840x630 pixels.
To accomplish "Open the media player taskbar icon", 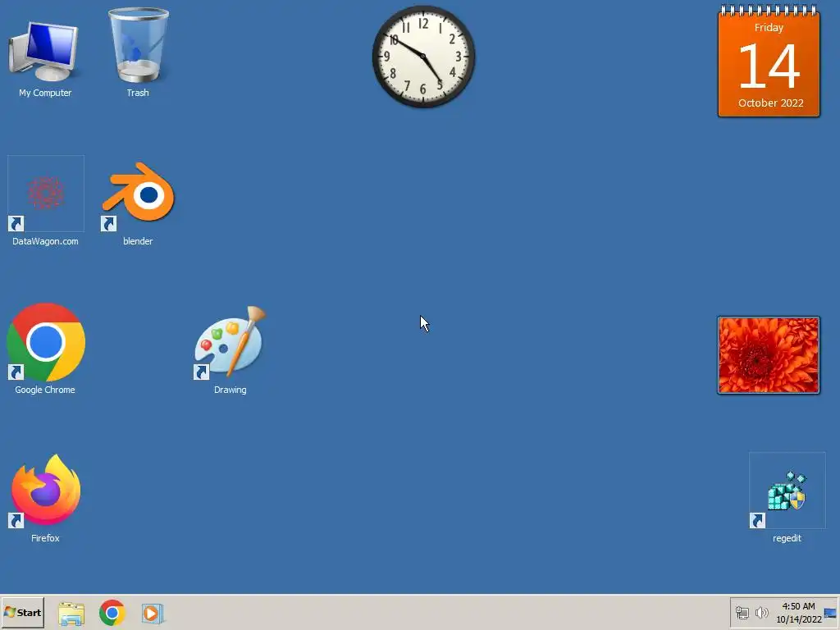I will [152, 613].
